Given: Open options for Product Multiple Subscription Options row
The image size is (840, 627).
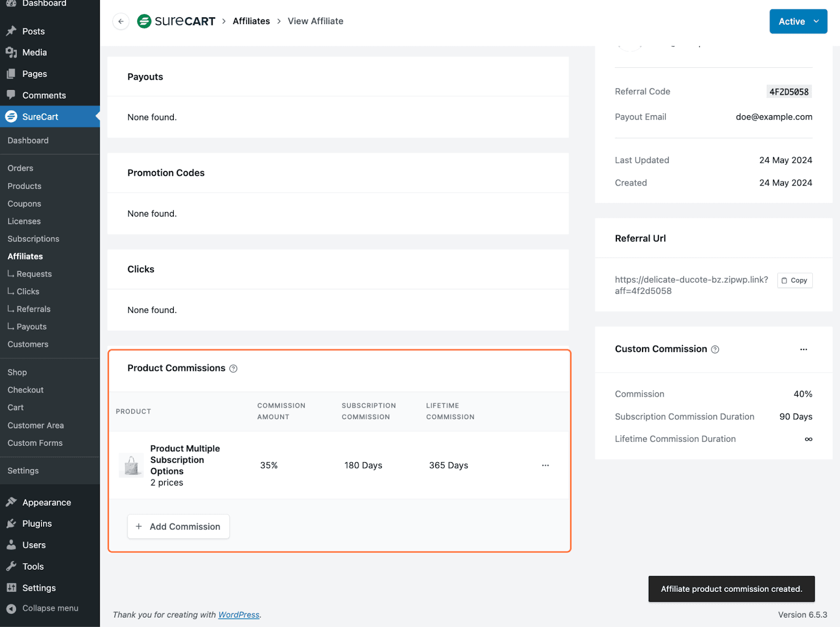Looking at the screenshot, I should tap(545, 465).
